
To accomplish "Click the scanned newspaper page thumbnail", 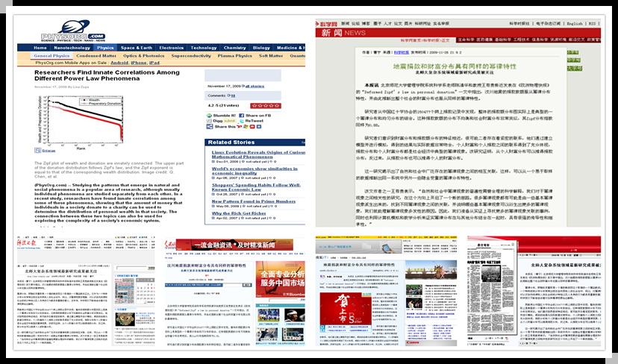I will pos(491,288).
